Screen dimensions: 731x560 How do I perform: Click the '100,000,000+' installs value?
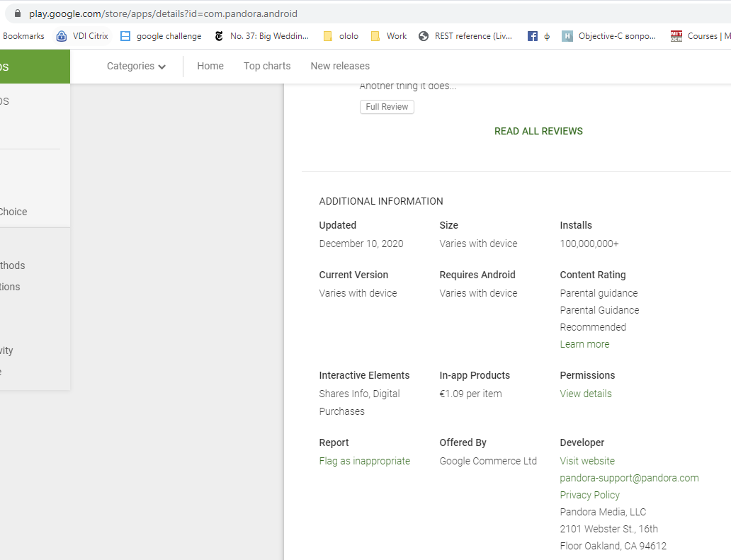coord(589,244)
